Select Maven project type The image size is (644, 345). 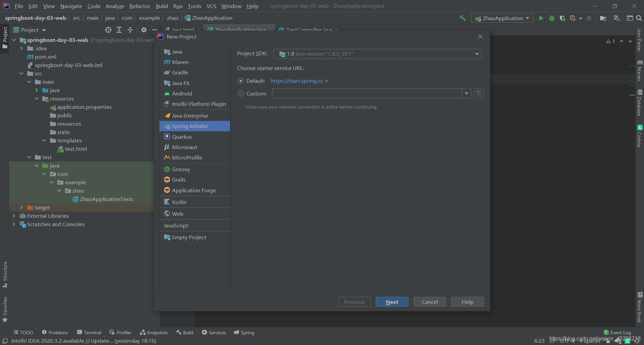point(195,62)
